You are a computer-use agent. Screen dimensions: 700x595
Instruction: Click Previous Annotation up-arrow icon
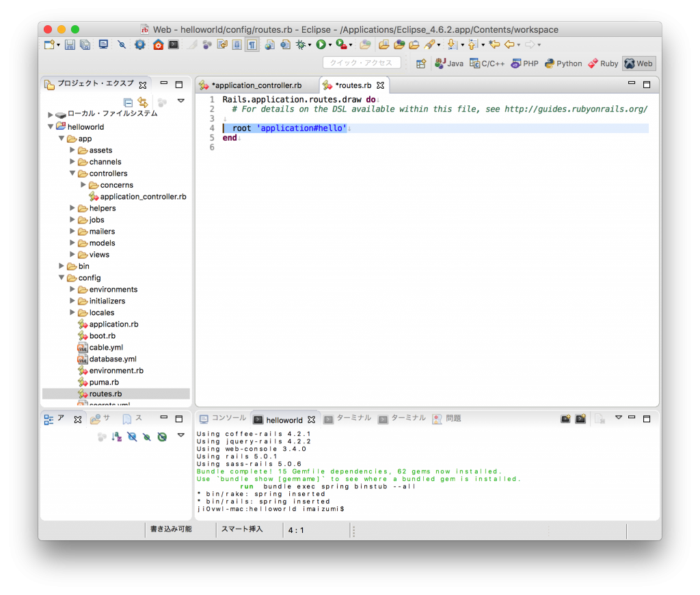(x=473, y=44)
